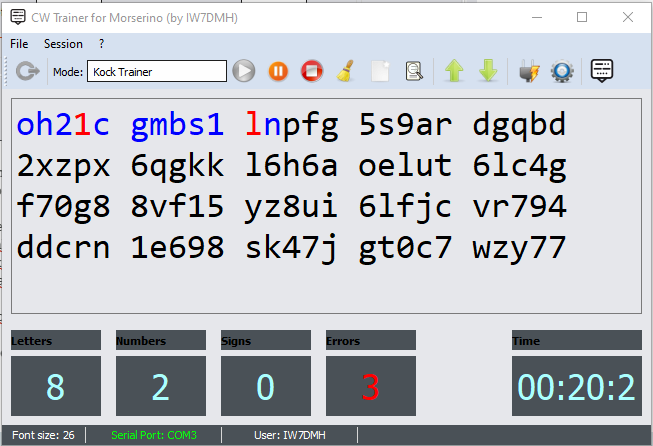Viewport: 653px width, 446px height.
Task: Clear the text with the broom icon
Action: [x=346, y=71]
